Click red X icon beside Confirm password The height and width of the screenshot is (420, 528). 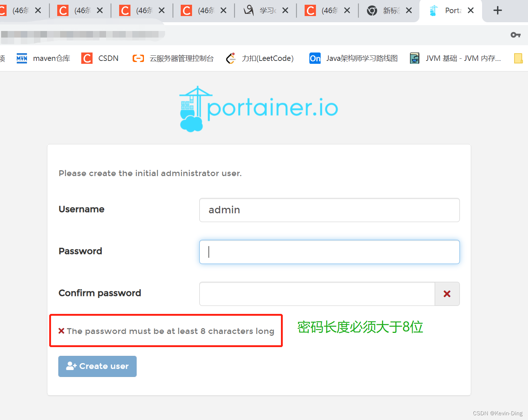pos(447,294)
